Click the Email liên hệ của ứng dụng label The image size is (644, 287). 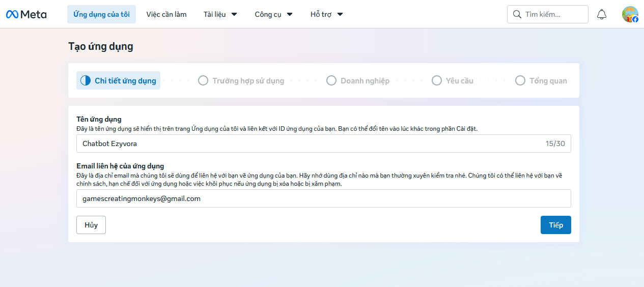(x=120, y=166)
